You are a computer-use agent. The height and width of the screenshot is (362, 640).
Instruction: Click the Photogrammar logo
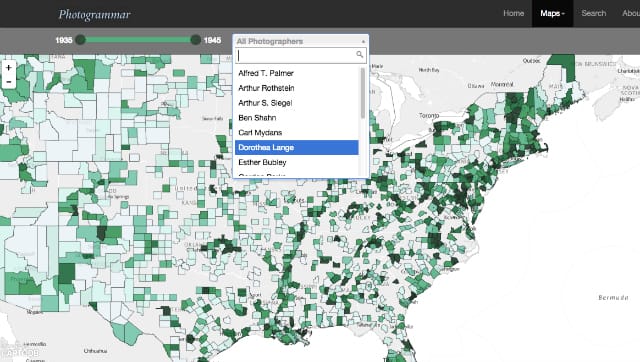[x=94, y=14]
